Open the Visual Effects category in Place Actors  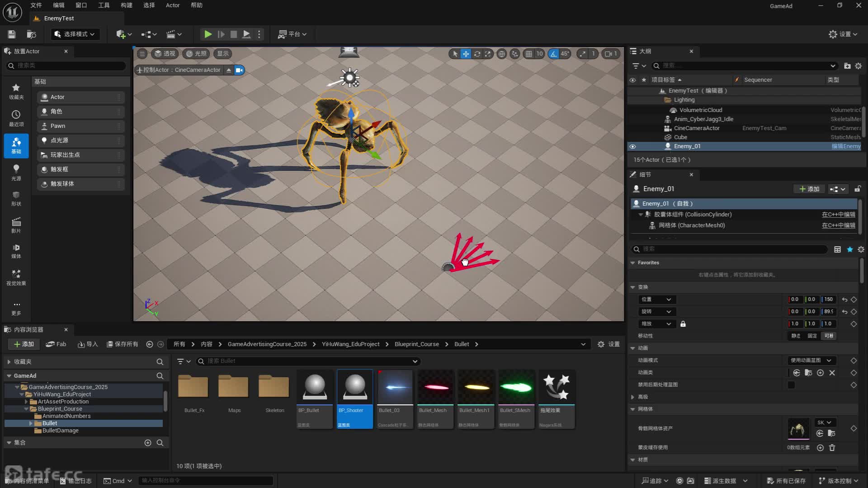pyautogui.click(x=16, y=277)
